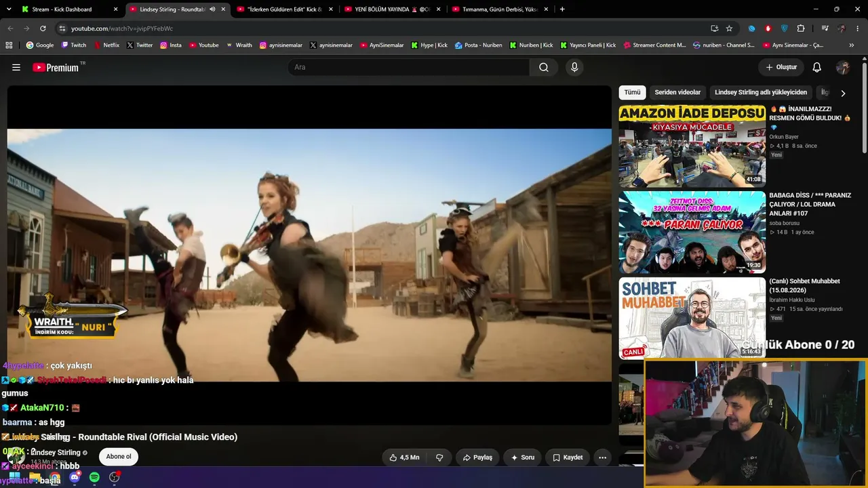The height and width of the screenshot is (488, 868).
Task: Open the YouTube guide hamburger menu
Action: click(x=16, y=67)
